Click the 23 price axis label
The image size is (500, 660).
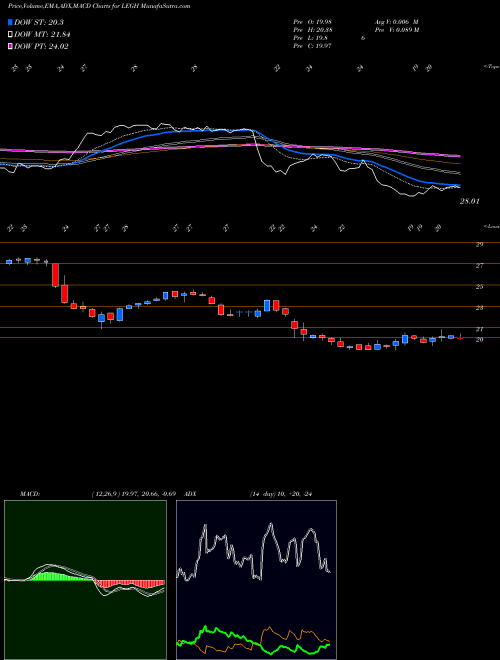(x=479, y=308)
